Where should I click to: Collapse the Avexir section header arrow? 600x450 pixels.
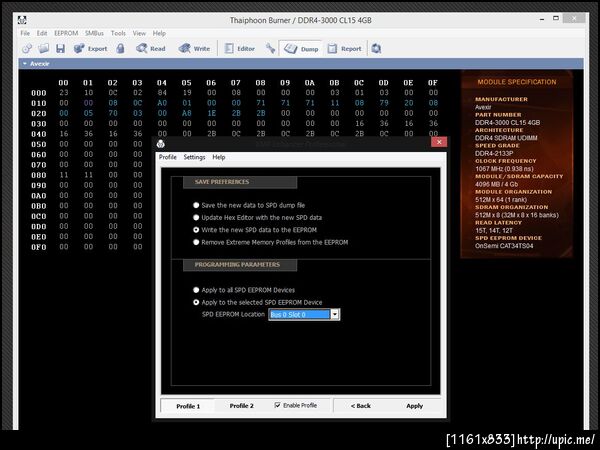pos(24,64)
